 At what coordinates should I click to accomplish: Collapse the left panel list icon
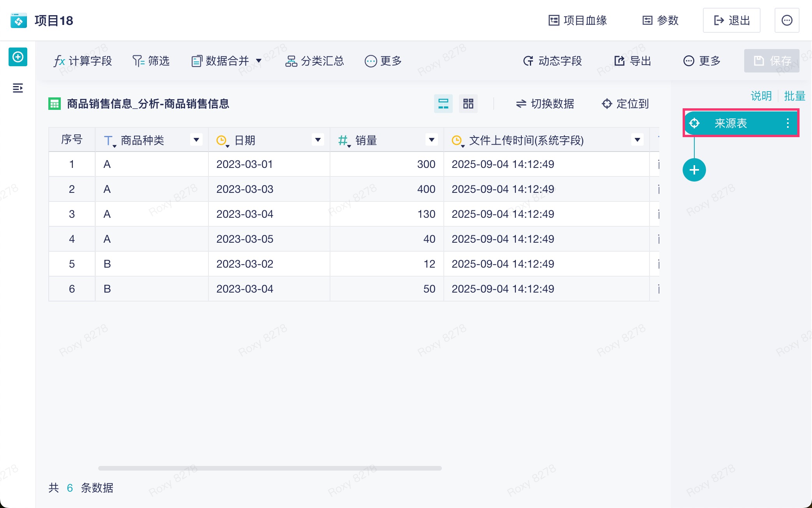click(x=18, y=88)
